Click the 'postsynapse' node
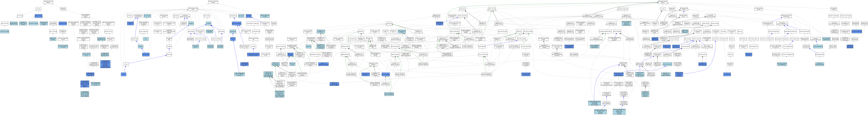This screenshot has width=868, height=115. (x=191, y=32)
